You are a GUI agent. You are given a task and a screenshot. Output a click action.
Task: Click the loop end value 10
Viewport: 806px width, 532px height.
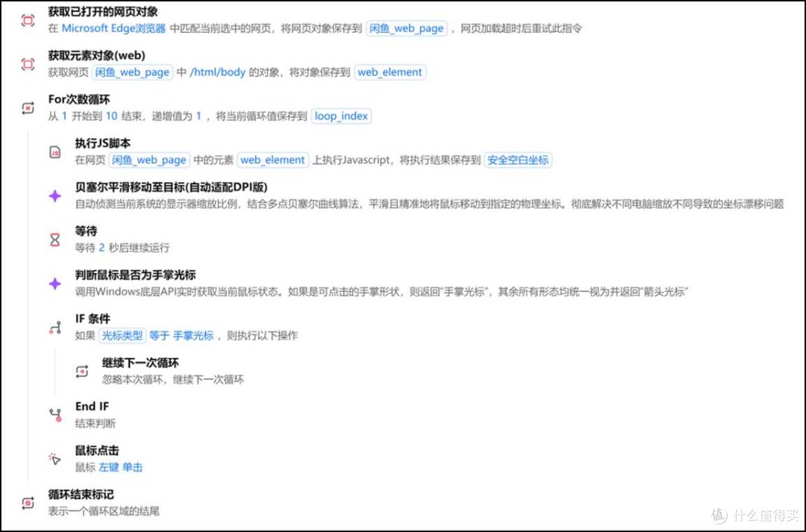pyautogui.click(x=111, y=116)
